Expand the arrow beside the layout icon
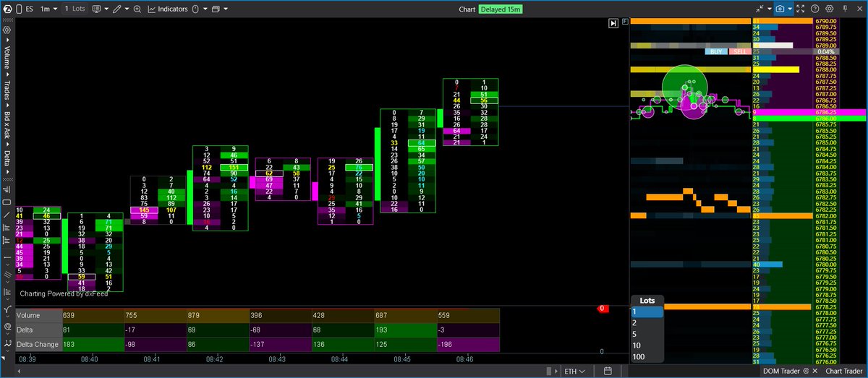Viewport: 868px width, 378px height. (225, 9)
